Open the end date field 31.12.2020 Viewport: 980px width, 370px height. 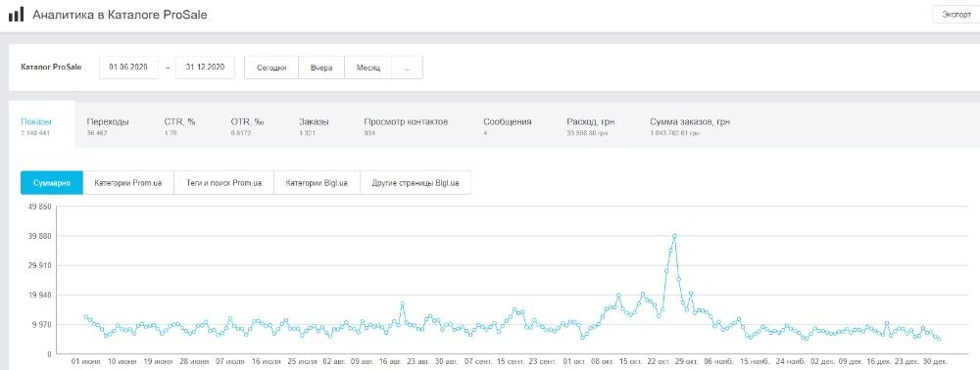pos(205,68)
